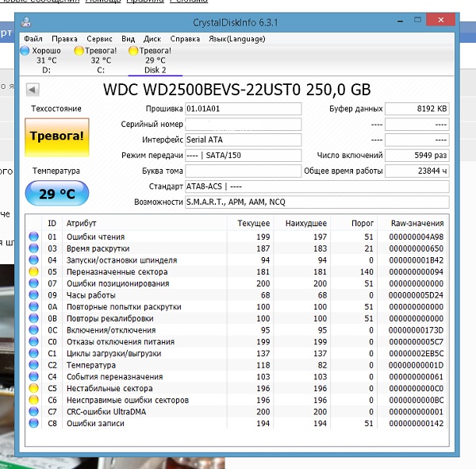Image resolution: width=476 pixels, height=469 pixels.
Task: Click blue status icon for Циклы загрузки/выгрузки
Action: [33, 353]
